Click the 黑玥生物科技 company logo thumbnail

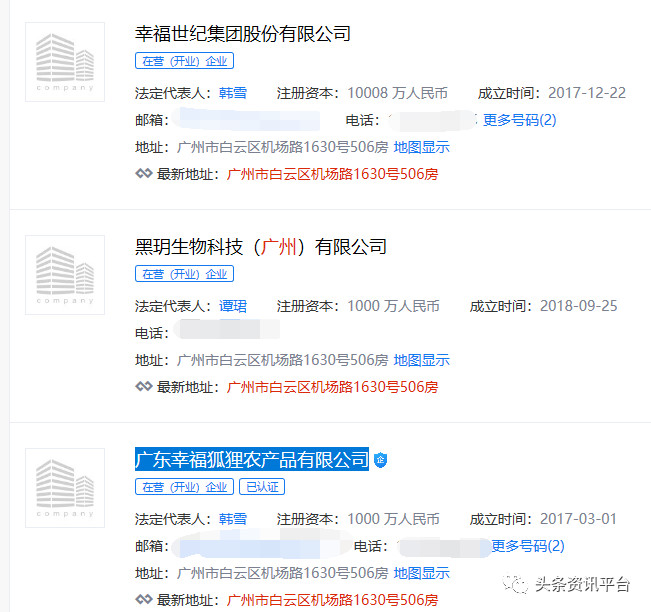(x=65, y=275)
